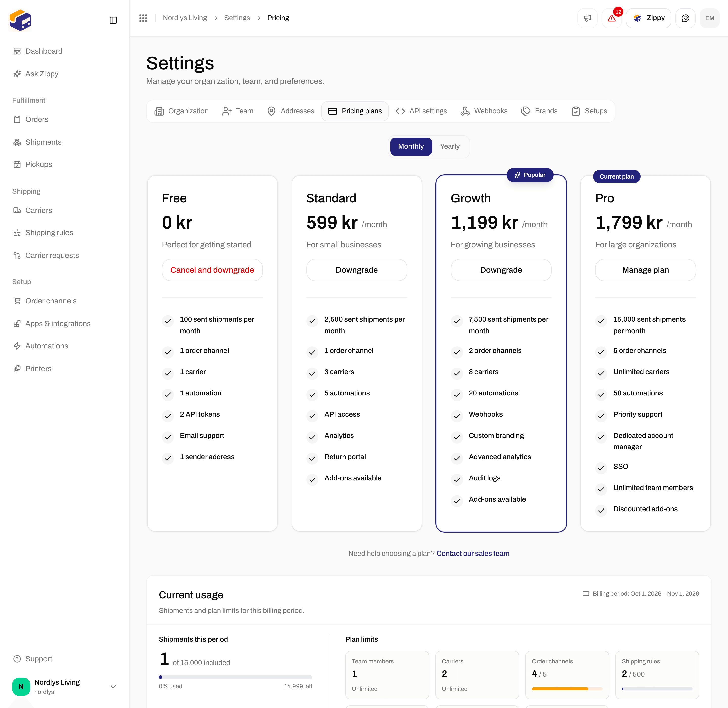
Task: Click Downgrade on the Growth plan
Action: click(x=501, y=270)
